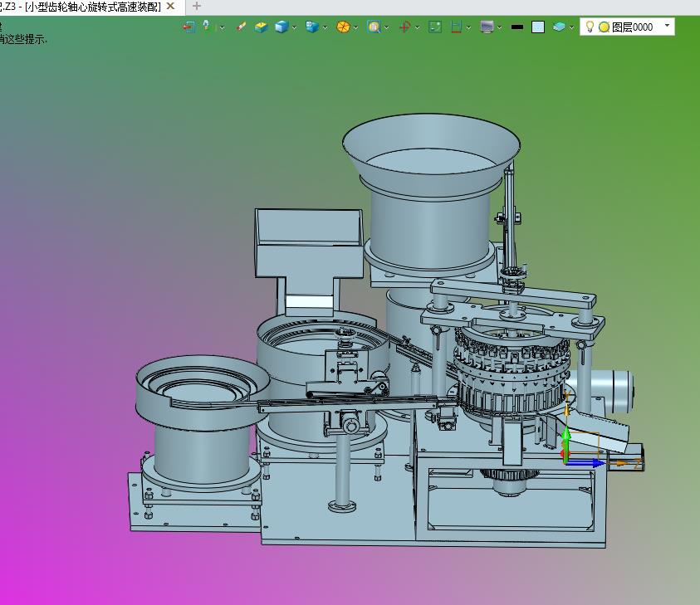
Task: Expand the view-orientation dropdown arrow
Action: pos(325,27)
